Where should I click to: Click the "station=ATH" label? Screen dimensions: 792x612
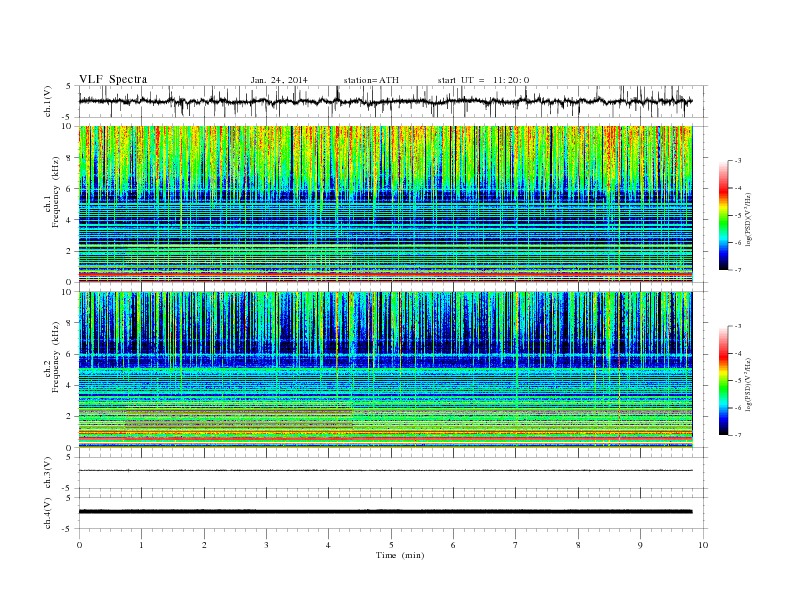pyautogui.click(x=371, y=80)
